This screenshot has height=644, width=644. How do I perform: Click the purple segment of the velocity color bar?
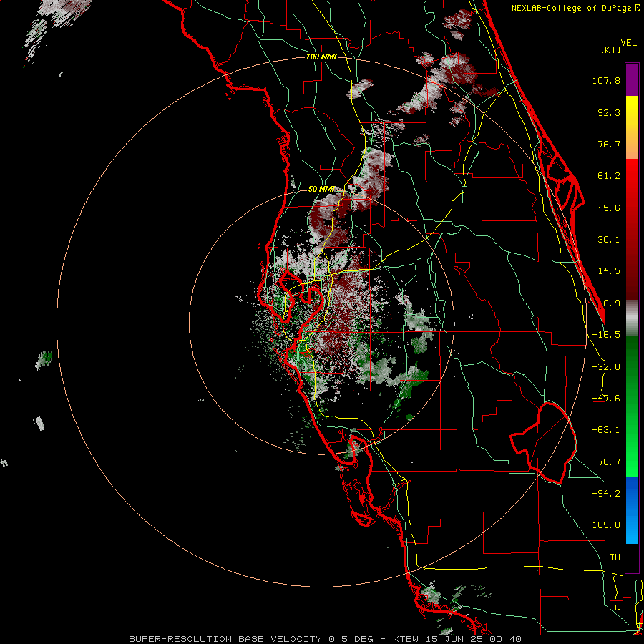coord(632,80)
